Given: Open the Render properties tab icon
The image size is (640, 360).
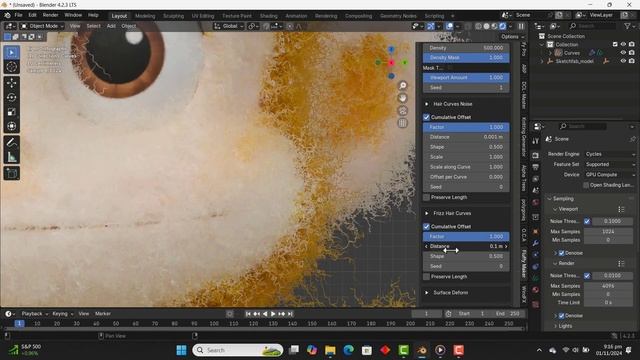Looking at the screenshot, I should click(x=536, y=156).
